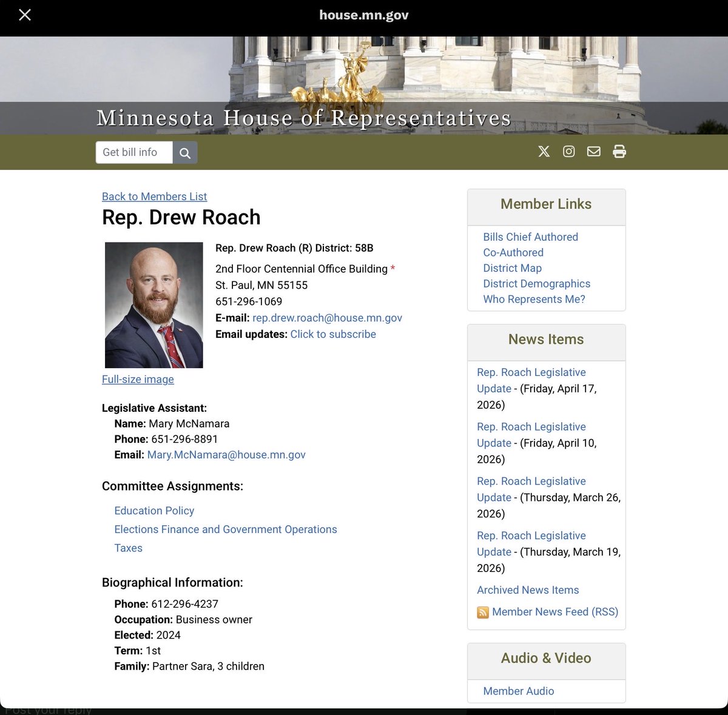Open Archived News Items link

[528, 590]
